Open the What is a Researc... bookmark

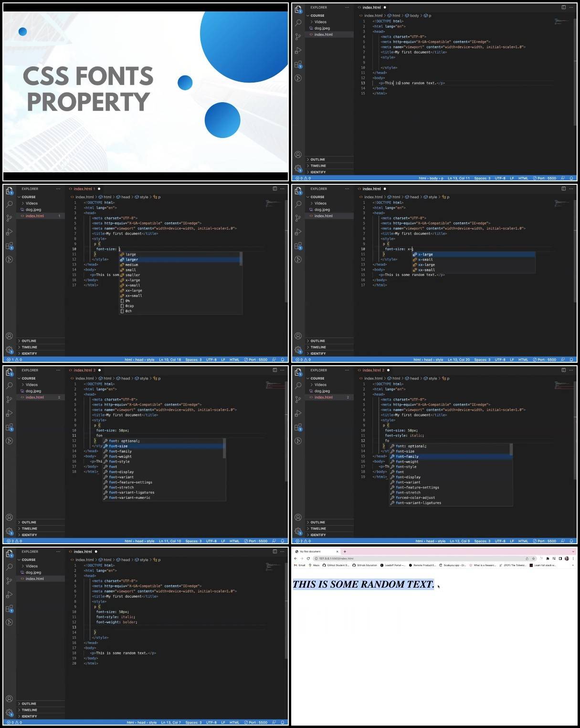point(483,565)
